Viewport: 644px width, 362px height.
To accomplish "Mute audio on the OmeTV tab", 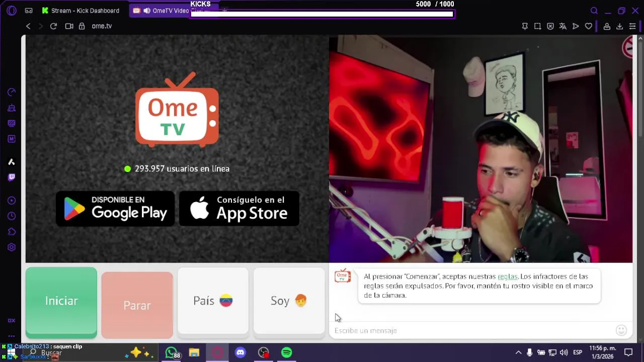I will (146, 11).
